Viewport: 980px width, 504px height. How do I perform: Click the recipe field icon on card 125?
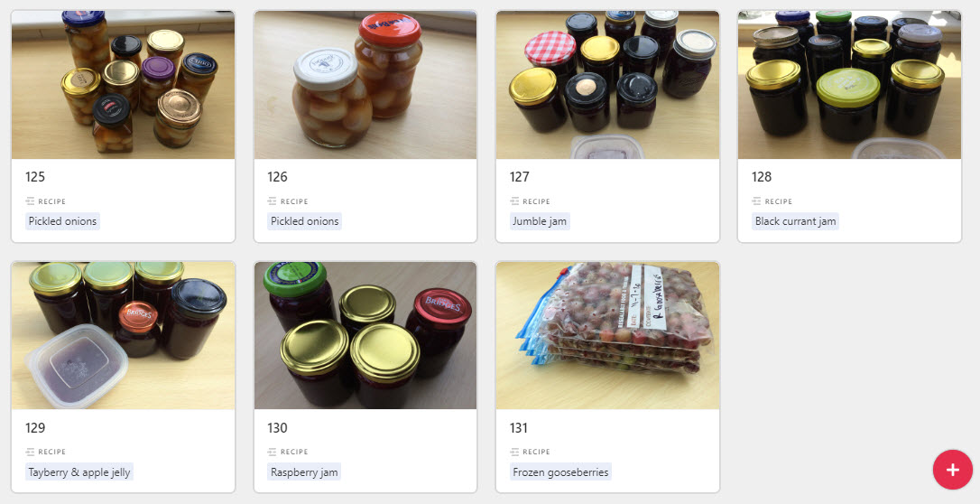click(x=30, y=201)
